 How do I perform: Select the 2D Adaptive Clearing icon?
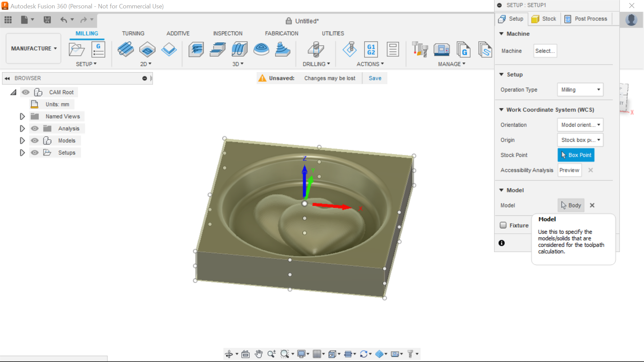point(125,50)
